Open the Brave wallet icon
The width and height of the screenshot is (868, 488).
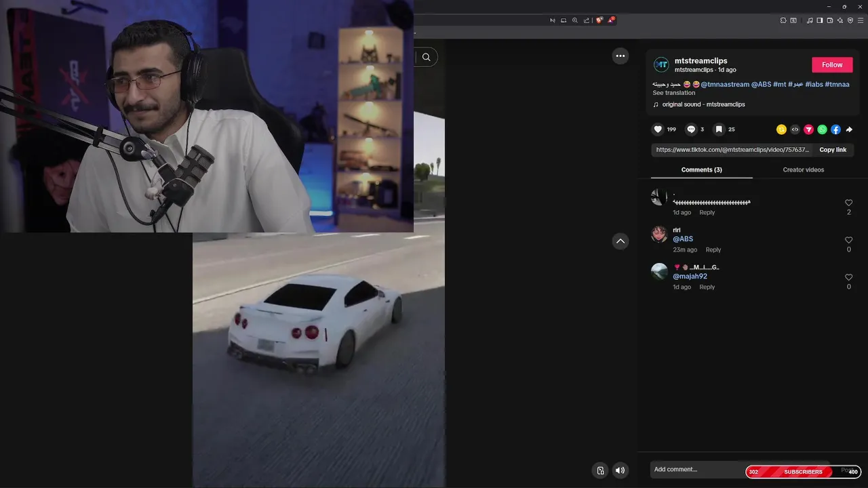click(830, 20)
